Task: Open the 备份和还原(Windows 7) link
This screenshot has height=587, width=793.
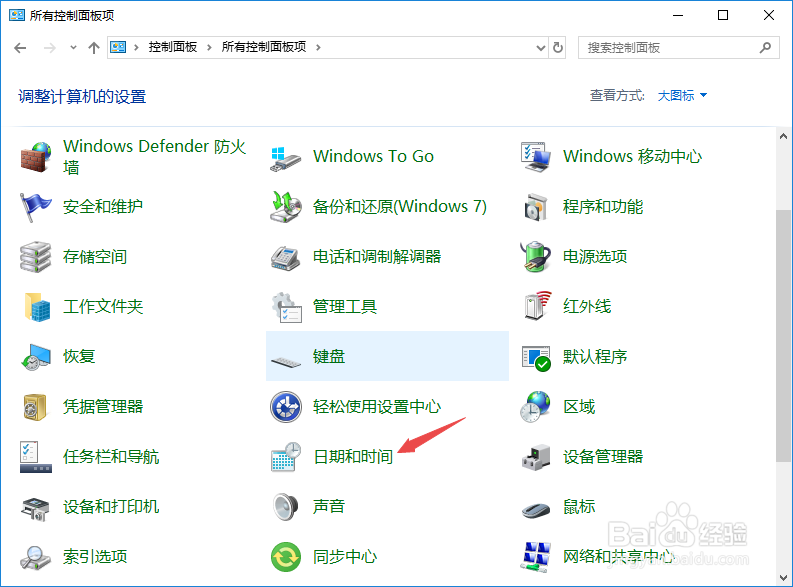Action: (400, 206)
